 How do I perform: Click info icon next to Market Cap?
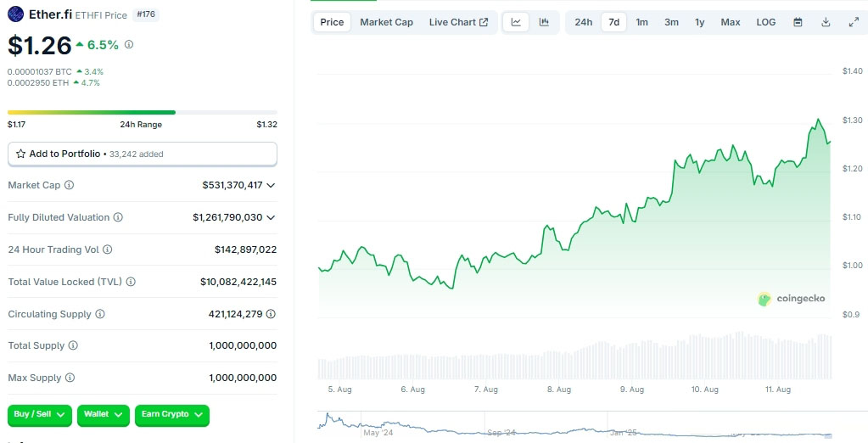(70, 185)
